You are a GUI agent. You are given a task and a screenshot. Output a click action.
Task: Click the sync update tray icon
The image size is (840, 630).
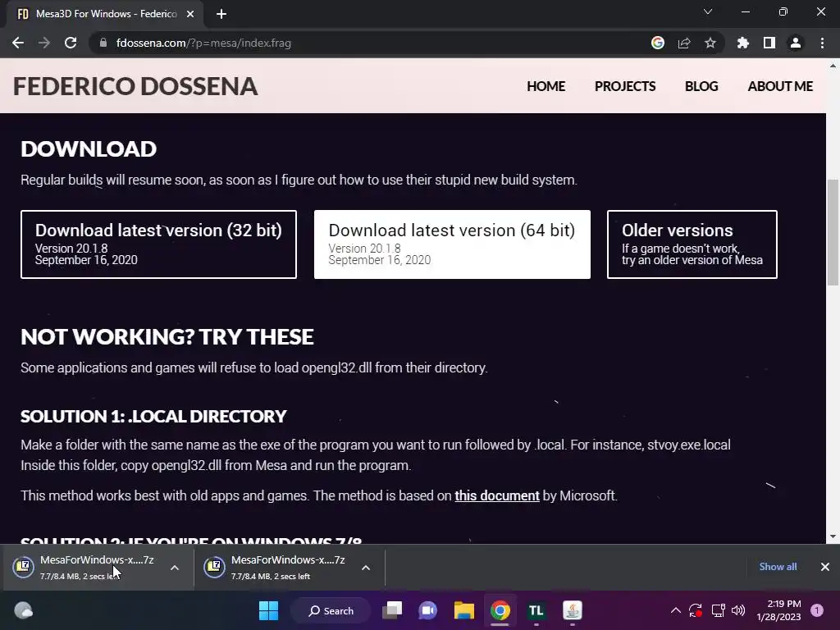(696, 610)
